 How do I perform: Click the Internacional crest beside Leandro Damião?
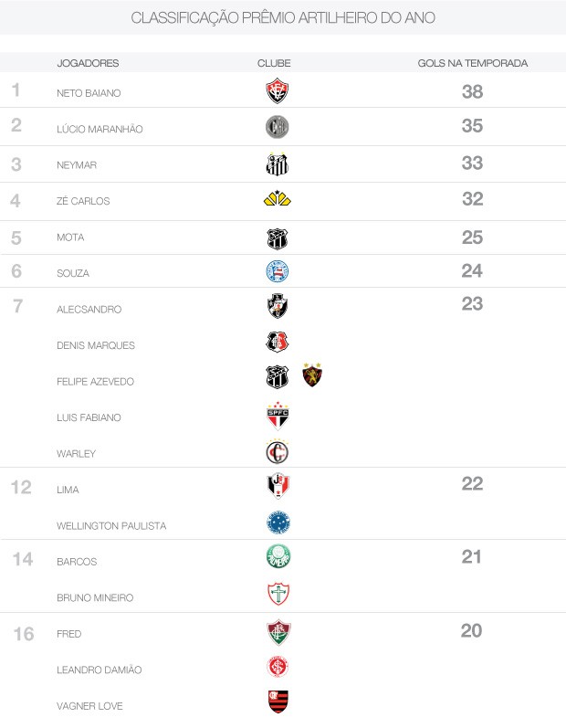pyautogui.click(x=278, y=667)
